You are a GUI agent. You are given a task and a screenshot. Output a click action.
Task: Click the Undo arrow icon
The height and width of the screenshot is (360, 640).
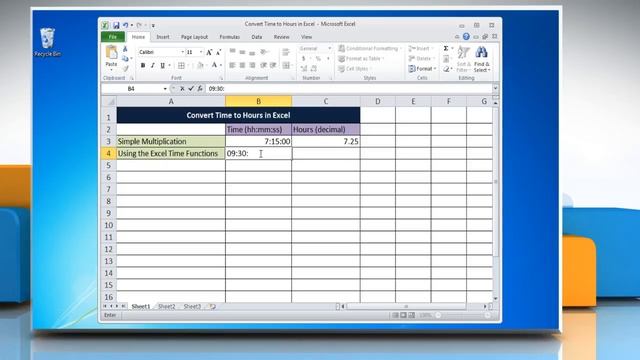pos(126,25)
